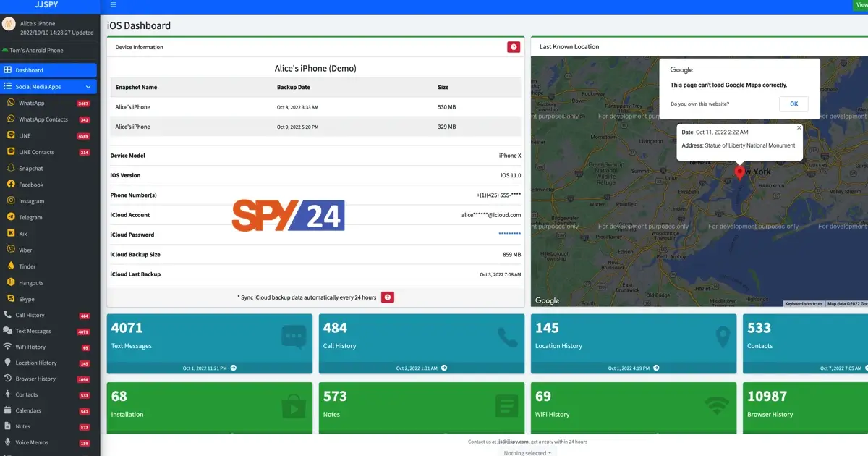
Task: Open Telegram in the sidebar
Action: point(49,217)
